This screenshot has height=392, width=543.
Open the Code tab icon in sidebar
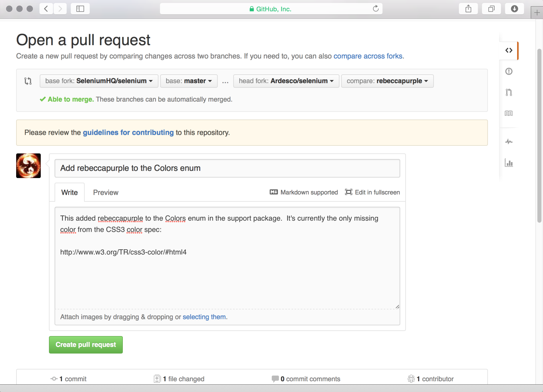pyautogui.click(x=509, y=50)
